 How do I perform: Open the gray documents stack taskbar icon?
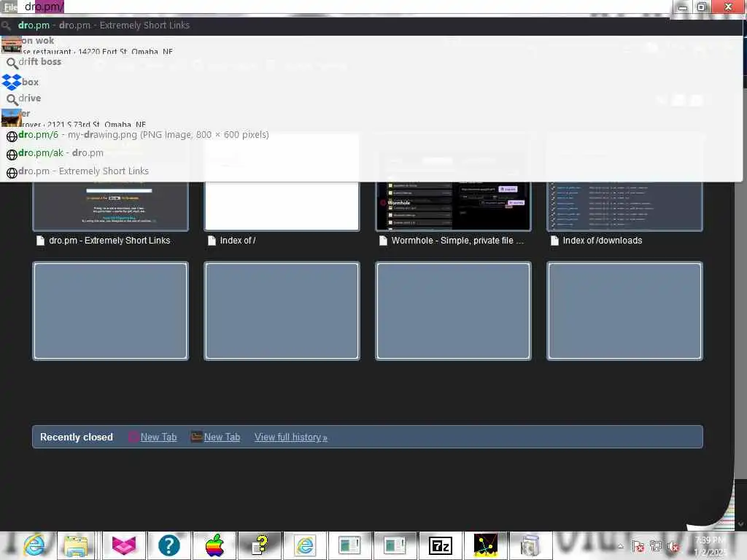click(x=530, y=545)
